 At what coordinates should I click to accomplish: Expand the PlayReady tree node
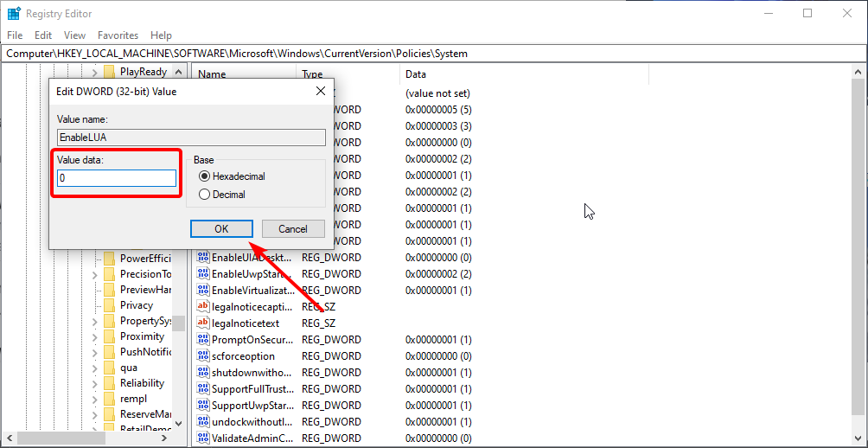pyautogui.click(x=94, y=72)
